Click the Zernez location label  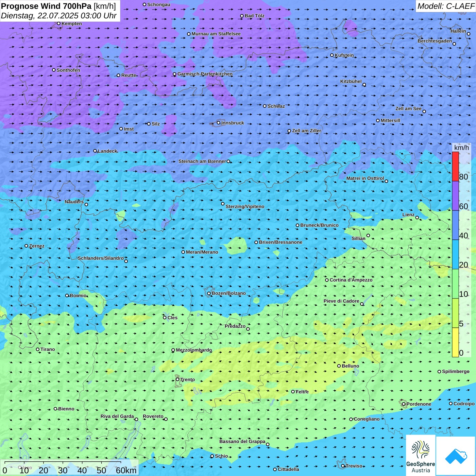tap(37, 246)
